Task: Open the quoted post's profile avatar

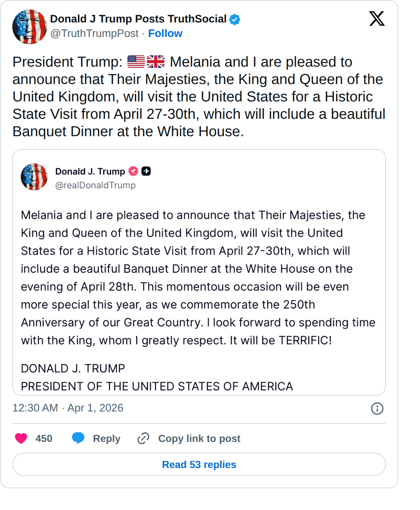Action: 34,177
